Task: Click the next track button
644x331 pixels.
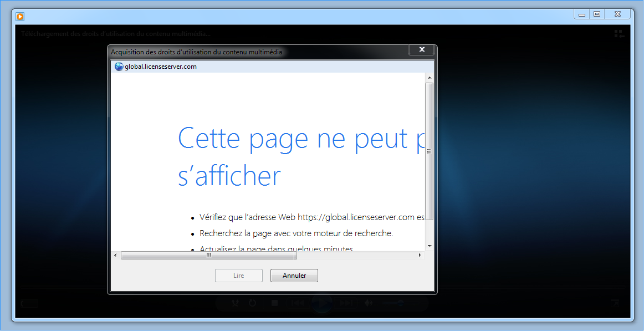Action: click(346, 303)
